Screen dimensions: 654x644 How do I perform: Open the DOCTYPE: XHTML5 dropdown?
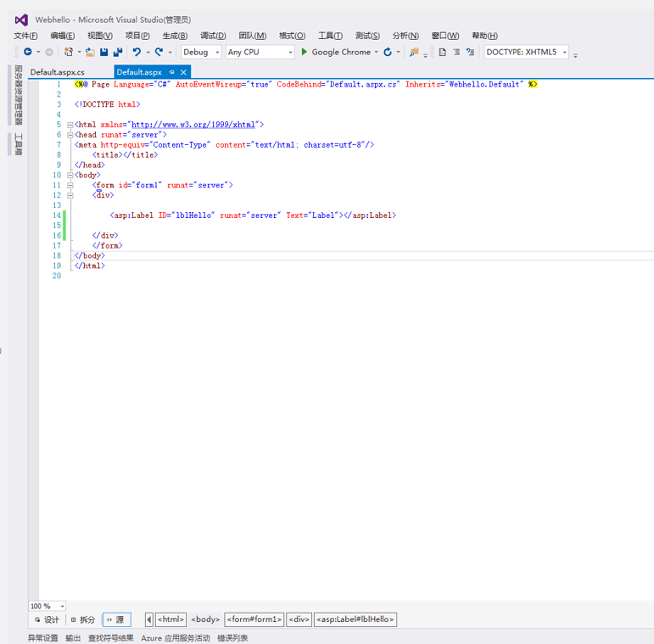point(564,53)
